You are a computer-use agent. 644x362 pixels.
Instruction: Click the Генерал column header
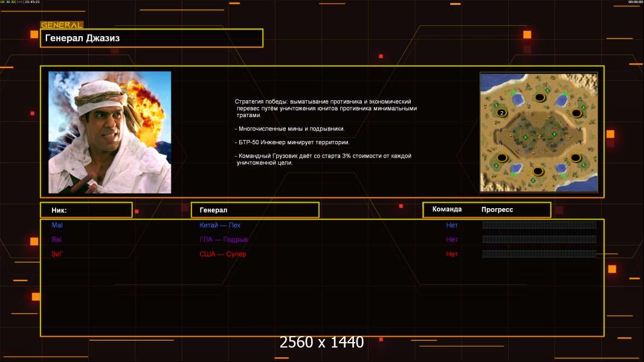[x=254, y=210]
